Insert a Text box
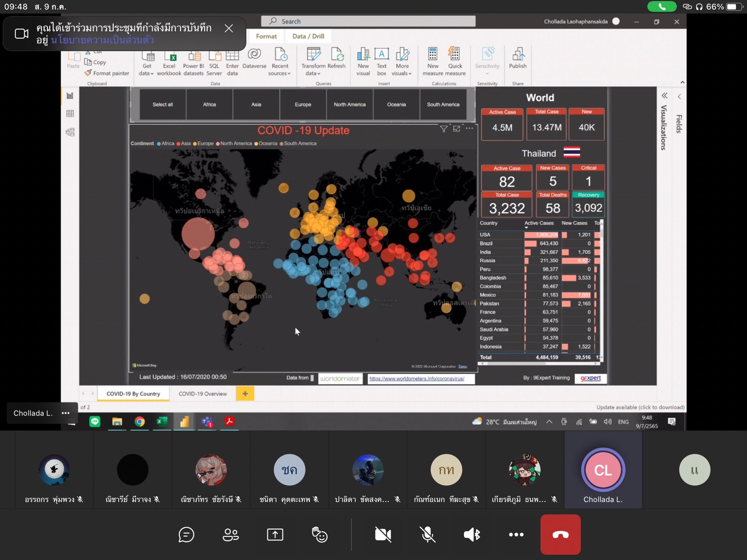The image size is (747, 560). tap(382, 63)
